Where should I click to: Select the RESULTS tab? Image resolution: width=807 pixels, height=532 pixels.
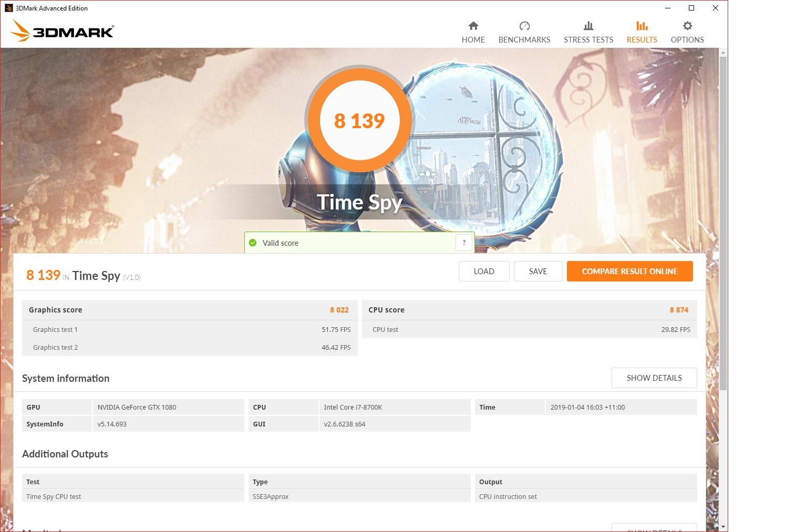tap(642, 32)
